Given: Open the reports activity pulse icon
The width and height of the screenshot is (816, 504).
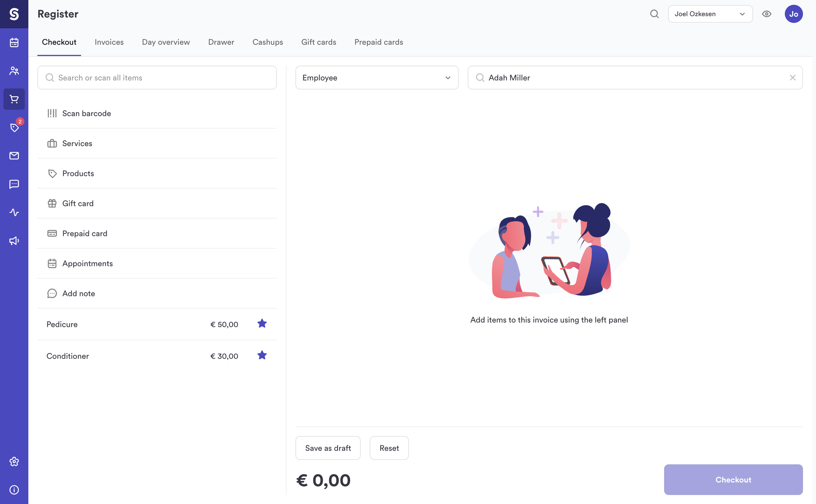Looking at the screenshot, I should [x=14, y=212].
